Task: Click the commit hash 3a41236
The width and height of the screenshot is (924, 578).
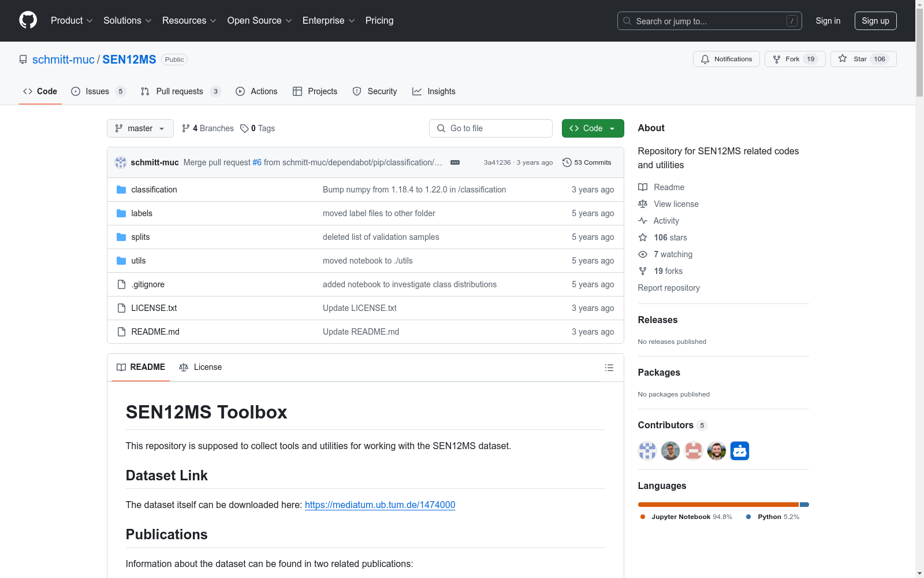Action: click(497, 162)
